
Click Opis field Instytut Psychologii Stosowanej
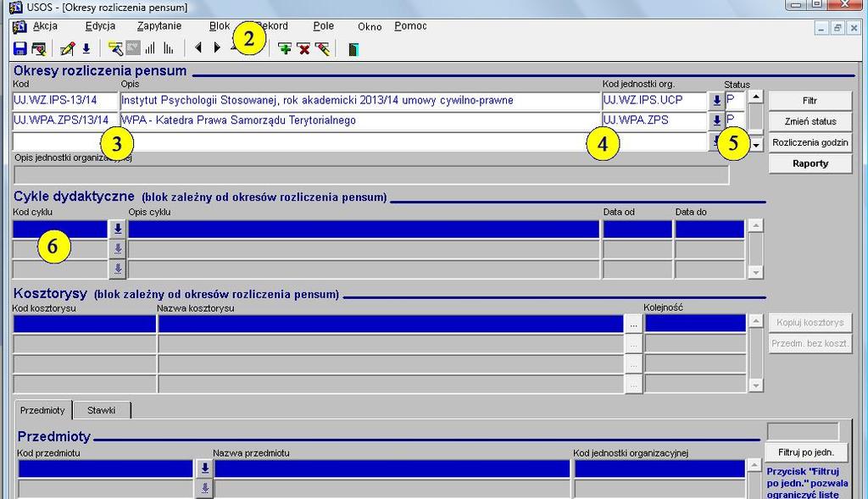point(359,101)
